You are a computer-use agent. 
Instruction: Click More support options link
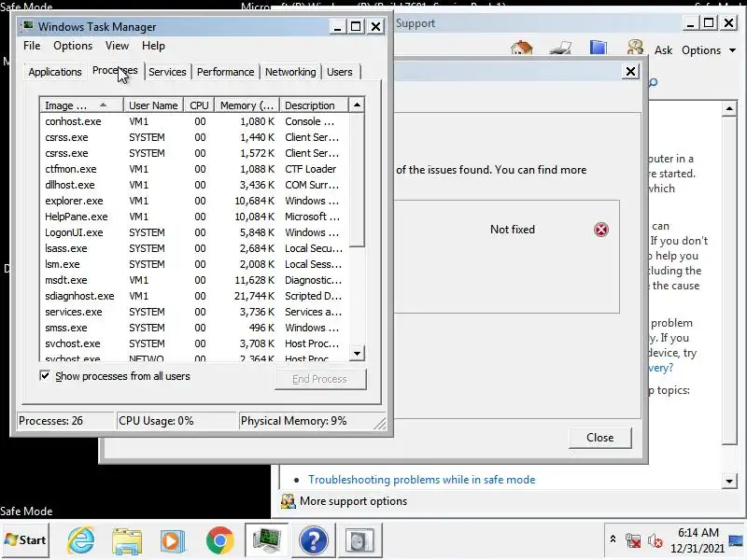click(353, 501)
